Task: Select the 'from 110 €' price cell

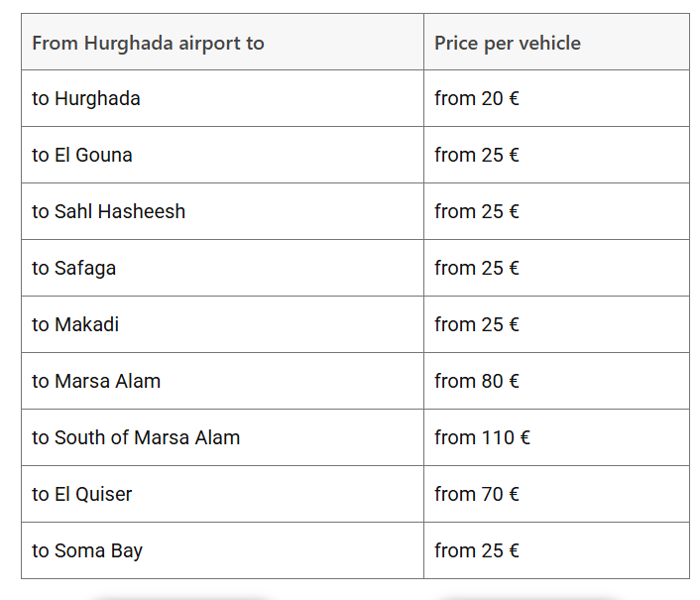Action: coord(482,437)
